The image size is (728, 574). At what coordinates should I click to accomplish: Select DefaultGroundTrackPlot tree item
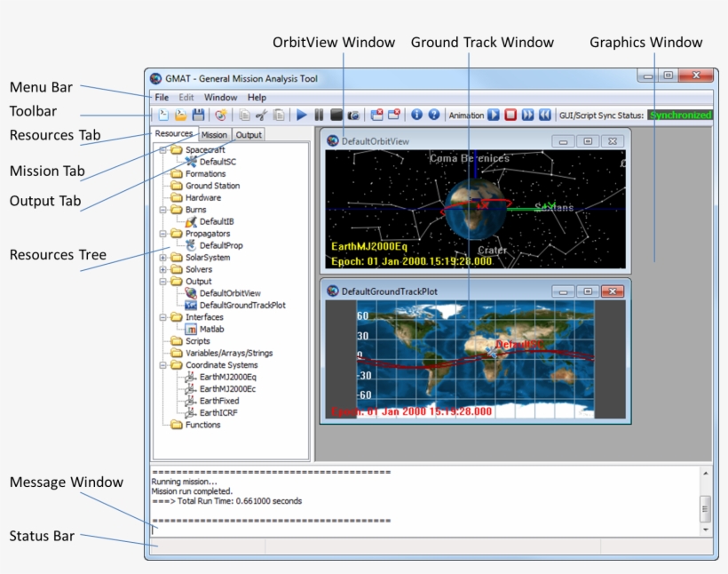click(x=242, y=306)
